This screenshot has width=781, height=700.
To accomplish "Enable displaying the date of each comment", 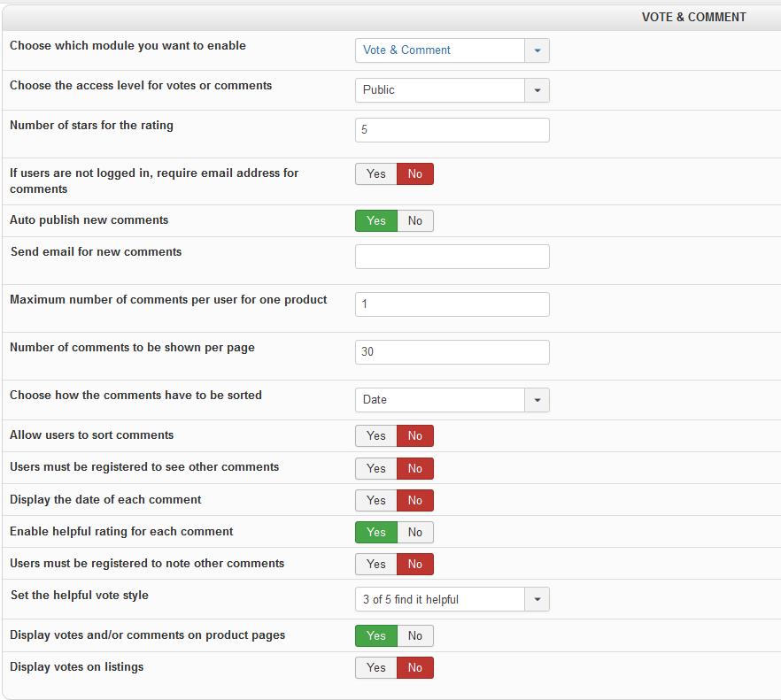I will pos(376,501).
